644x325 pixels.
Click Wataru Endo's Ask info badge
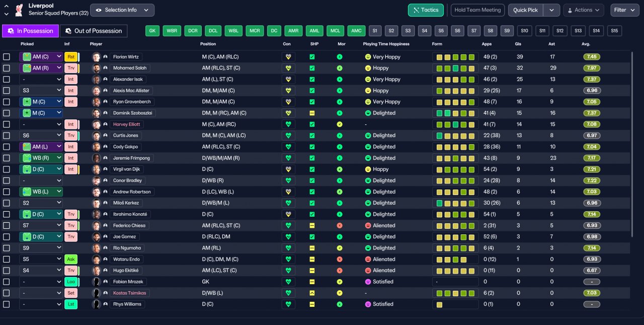71,259
